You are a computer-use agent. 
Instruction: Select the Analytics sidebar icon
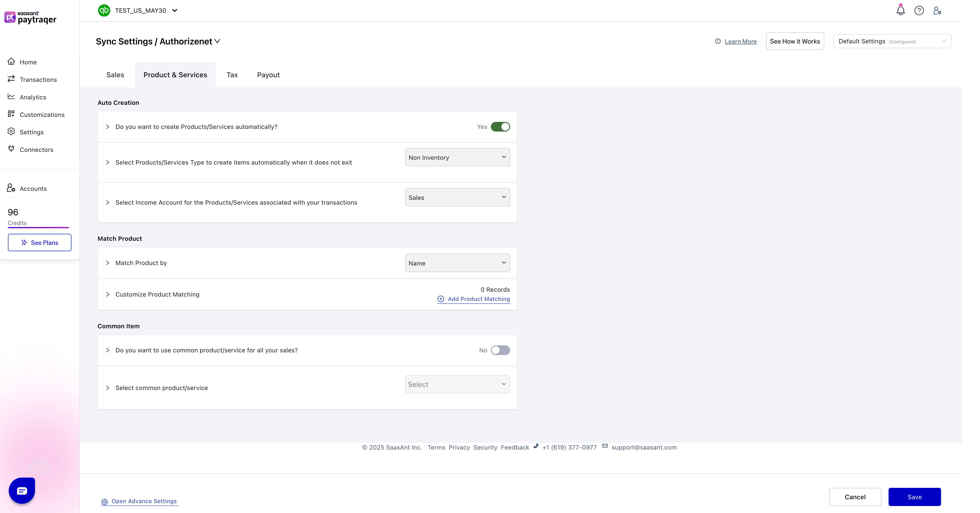coord(11,97)
